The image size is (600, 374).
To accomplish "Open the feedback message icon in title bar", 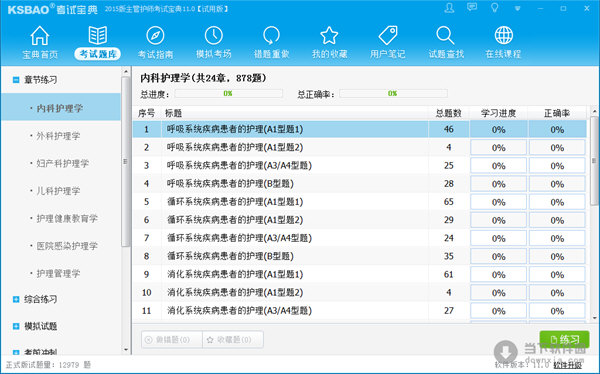I will [x=472, y=7].
